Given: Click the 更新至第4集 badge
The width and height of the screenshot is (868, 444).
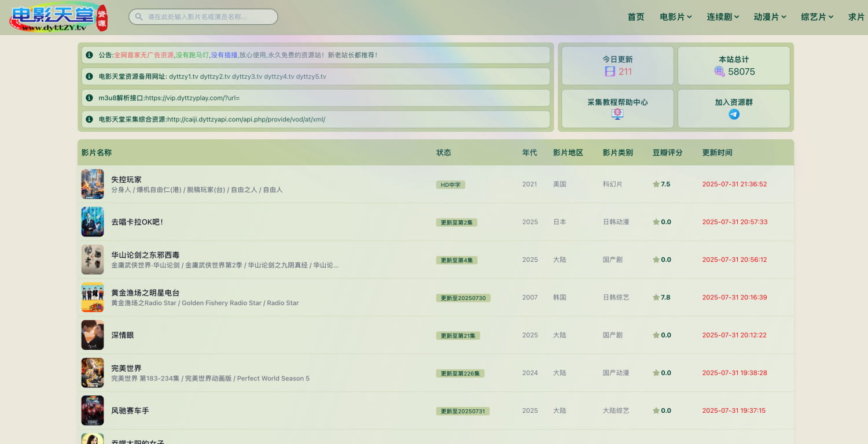Looking at the screenshot, I should 457,260.
